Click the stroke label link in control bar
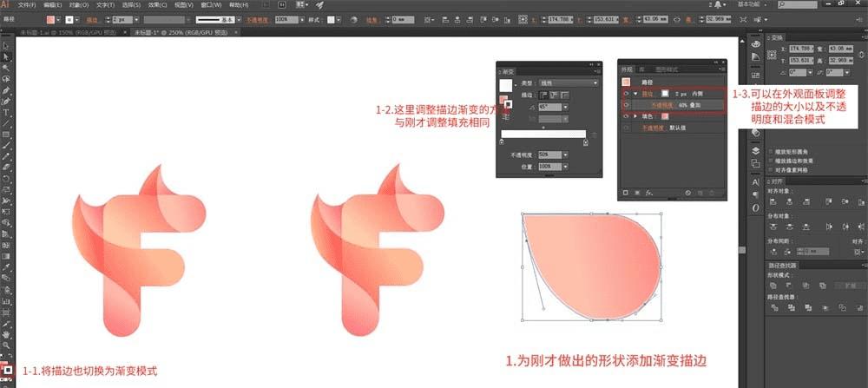The image size is (868, 388). point(93,19)
